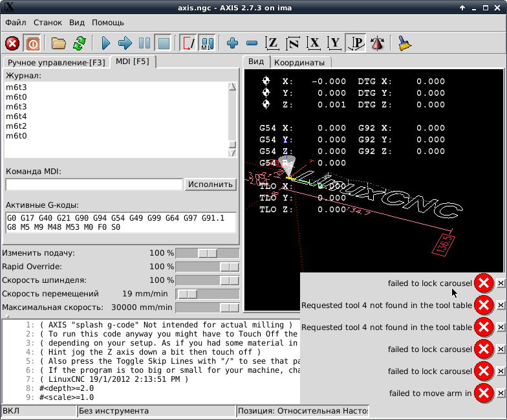Switch to Z top-down view
Viewport: 507px width, 420px height.
point(273,43)
